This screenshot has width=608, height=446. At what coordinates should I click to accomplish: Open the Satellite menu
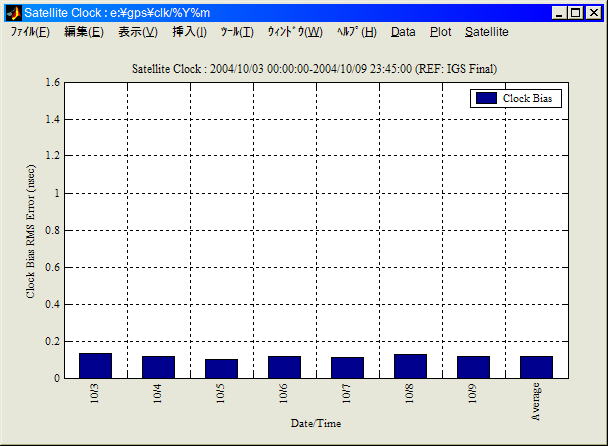pyautogui.click(x=486, y=32)
